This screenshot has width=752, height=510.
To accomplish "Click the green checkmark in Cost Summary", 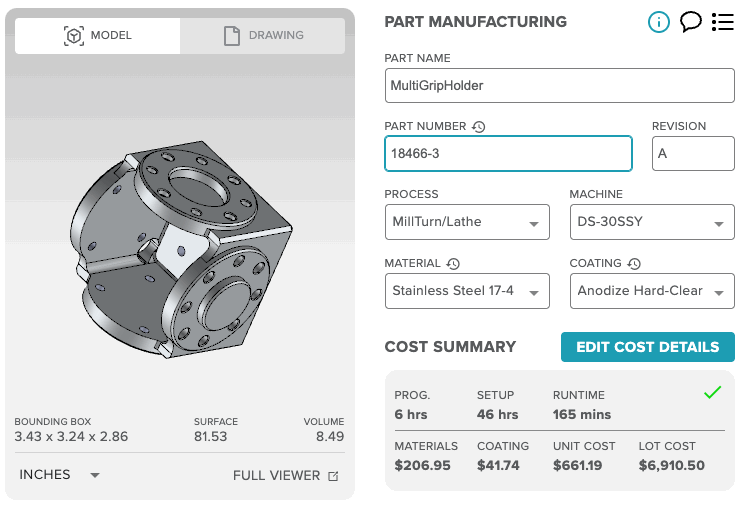I will [712, 393].
